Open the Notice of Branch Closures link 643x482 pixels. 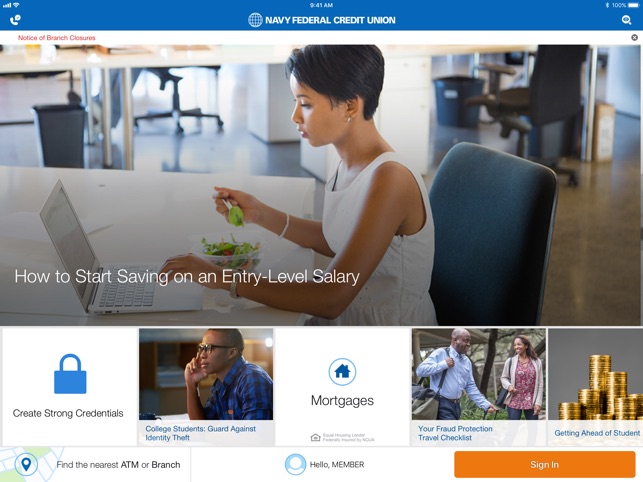coord(57,38)
